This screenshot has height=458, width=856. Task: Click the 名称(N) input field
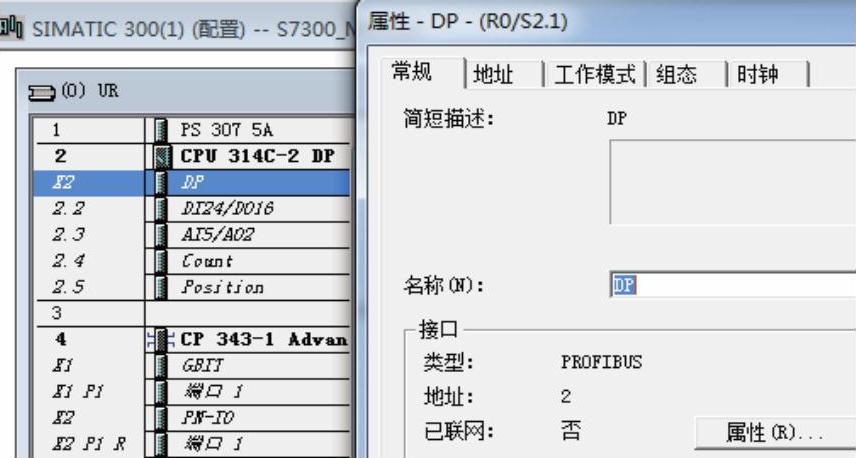[x=733, y=285]
